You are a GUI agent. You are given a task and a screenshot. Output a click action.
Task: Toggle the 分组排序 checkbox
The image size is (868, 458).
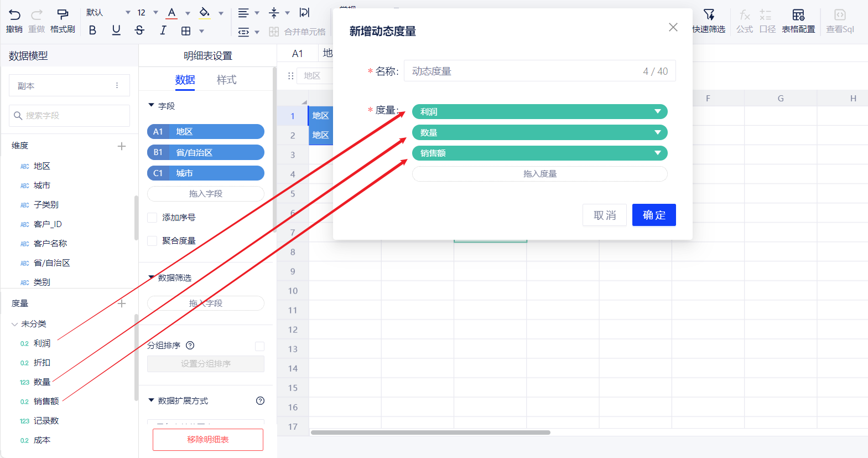(x=259, y=346)
